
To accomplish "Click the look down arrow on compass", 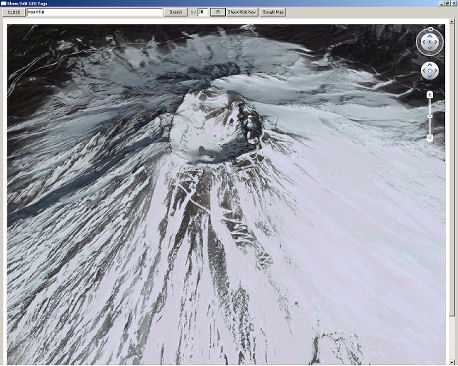I will pos(430,48).
